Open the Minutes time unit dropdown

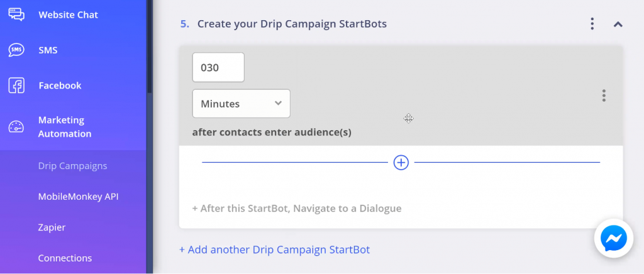241,103
